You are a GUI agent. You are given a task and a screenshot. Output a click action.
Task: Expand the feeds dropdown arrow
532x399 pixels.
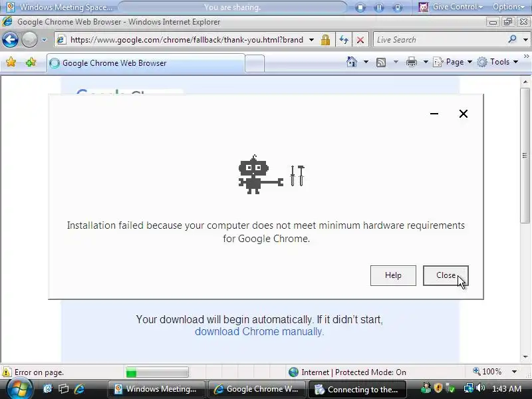pos(396,62)
